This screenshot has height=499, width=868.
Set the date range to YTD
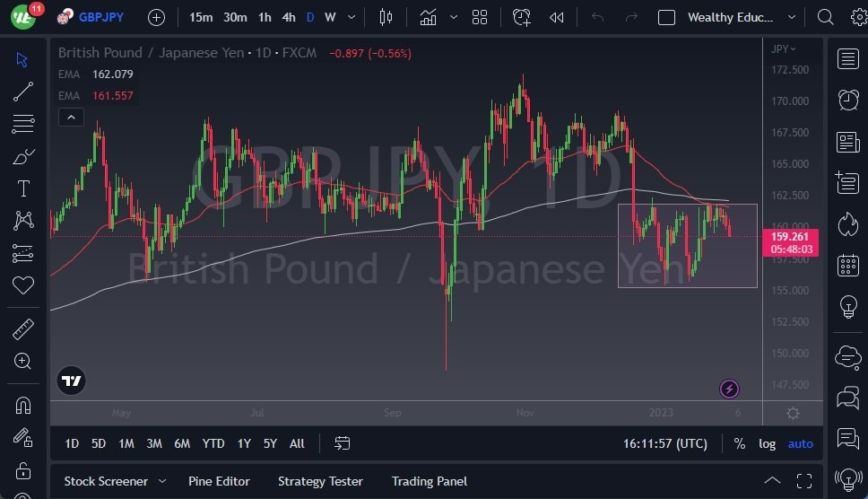coord(213,443)
